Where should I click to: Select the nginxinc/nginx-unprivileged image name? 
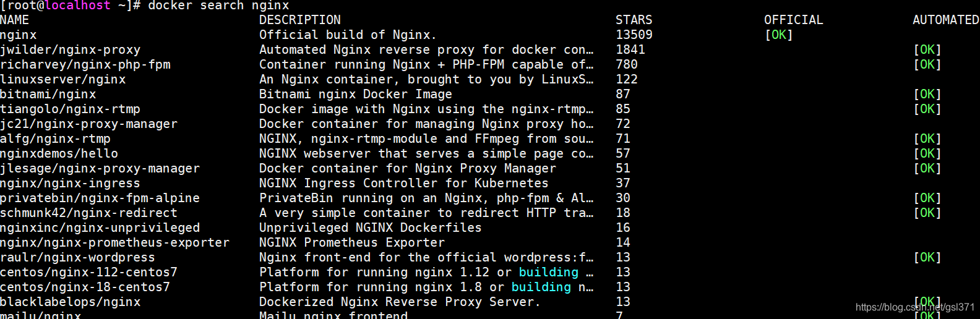pyautogui.click(x=100, y=228)
